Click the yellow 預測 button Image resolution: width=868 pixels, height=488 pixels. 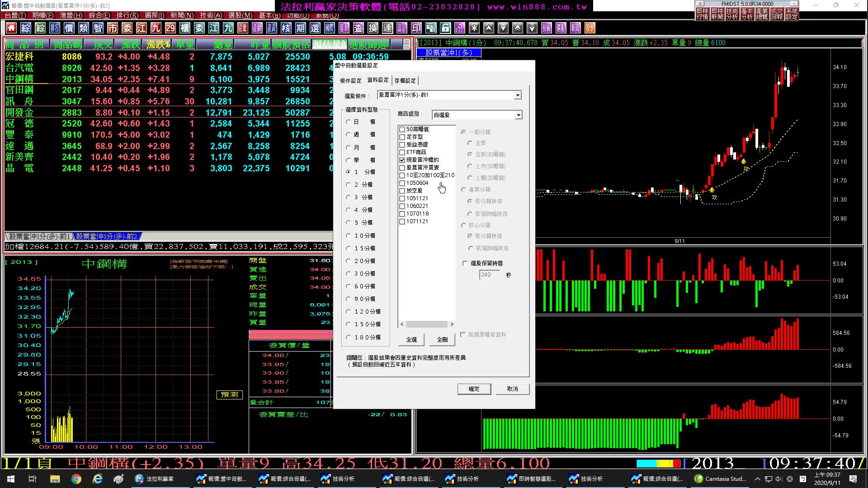point(230,395)
